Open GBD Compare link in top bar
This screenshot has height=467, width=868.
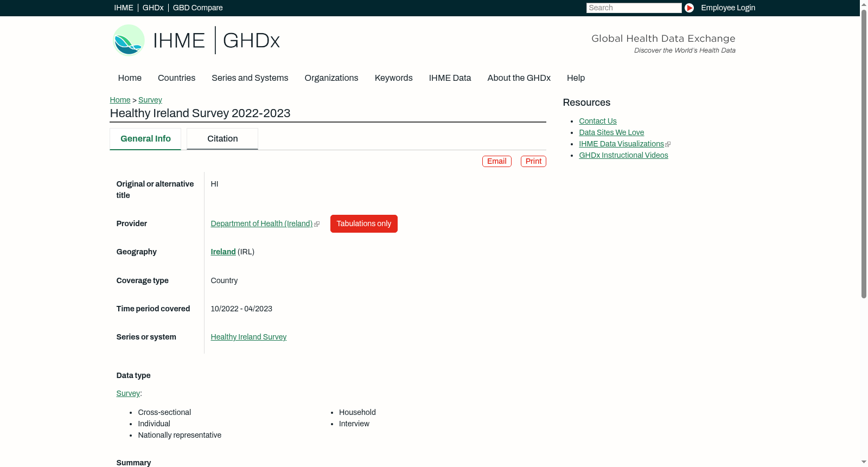[x=198, y=8]
